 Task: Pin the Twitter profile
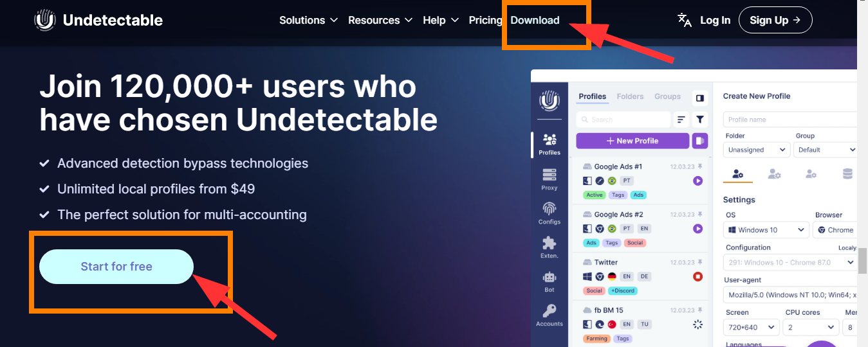coord(700,262)
